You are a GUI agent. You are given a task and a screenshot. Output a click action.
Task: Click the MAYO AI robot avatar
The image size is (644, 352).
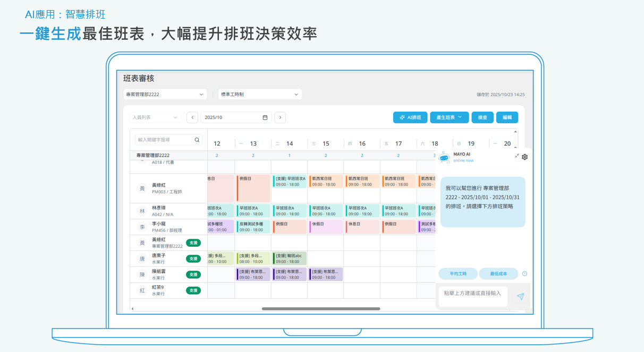[443, 157]
